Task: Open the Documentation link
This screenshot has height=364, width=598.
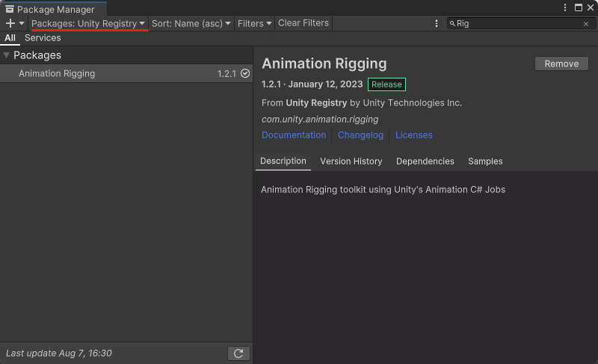Action: pos(294,135)
